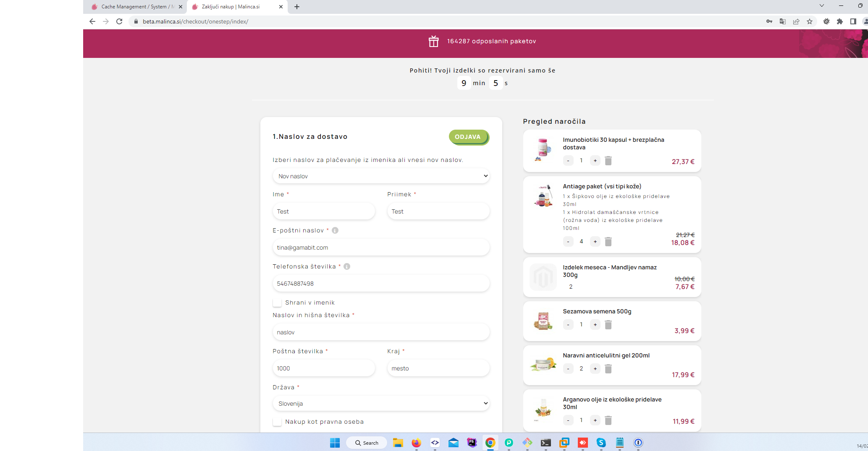Remove Naravni anticelulitni gel from cart
Image resolution: width=868 pixels, height=451 pixels.
click(608, 369)
